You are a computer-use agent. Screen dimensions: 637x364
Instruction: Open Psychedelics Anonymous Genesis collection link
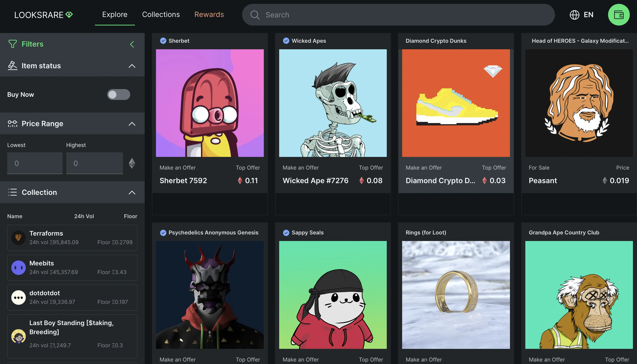(213, 232)
